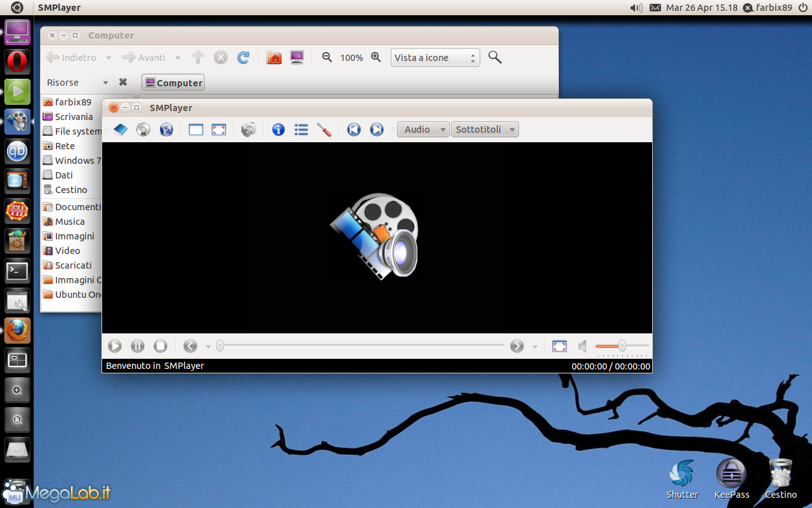The image size is (812, 508).
Task: Open the Audio dropdown in SMPlayer
Action: pos(423,130)
